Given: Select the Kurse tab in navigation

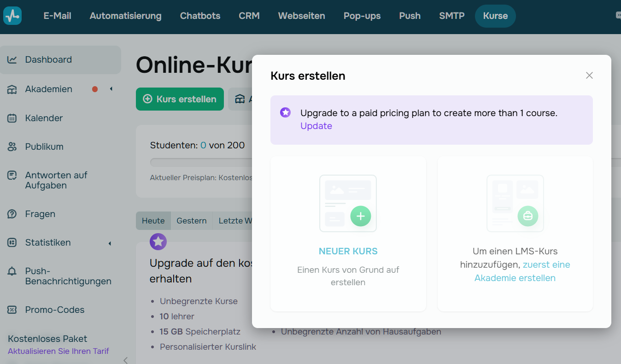Looking at the screenshot, I should (495, 16).
